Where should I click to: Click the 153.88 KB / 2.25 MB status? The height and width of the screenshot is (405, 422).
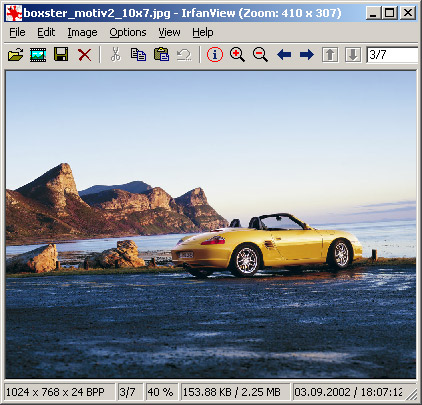[x=235, y=392]
